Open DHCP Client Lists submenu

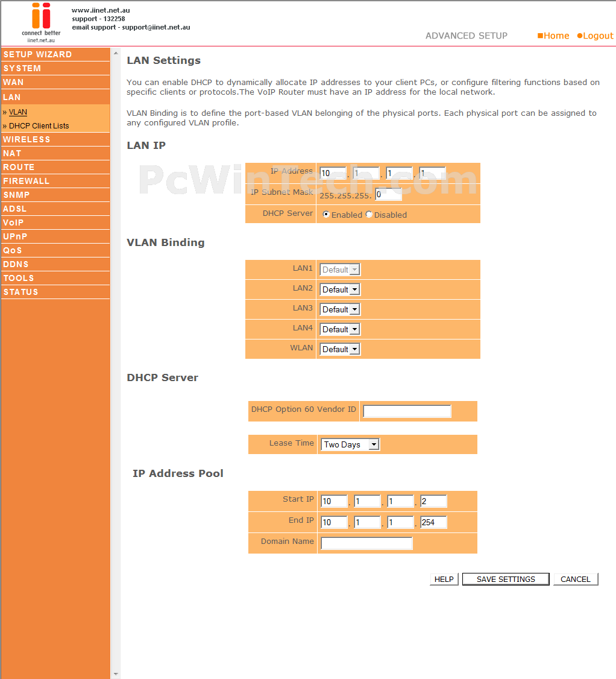click(x=39, y=126)
